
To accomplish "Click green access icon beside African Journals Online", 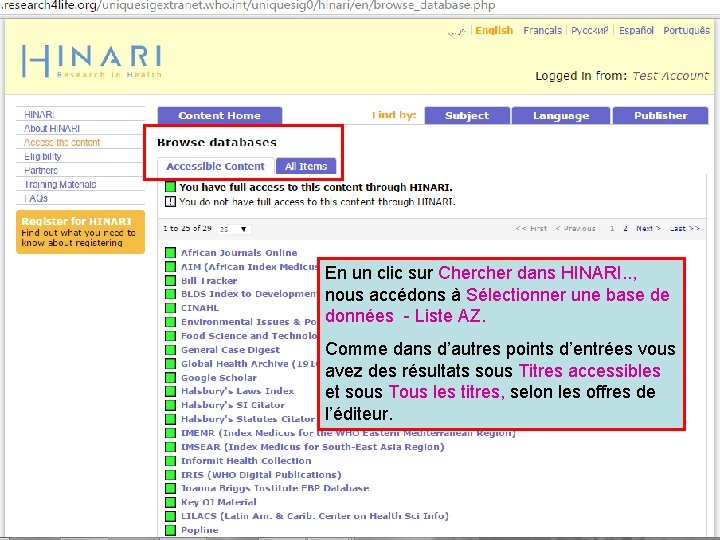I will (170, 253).
